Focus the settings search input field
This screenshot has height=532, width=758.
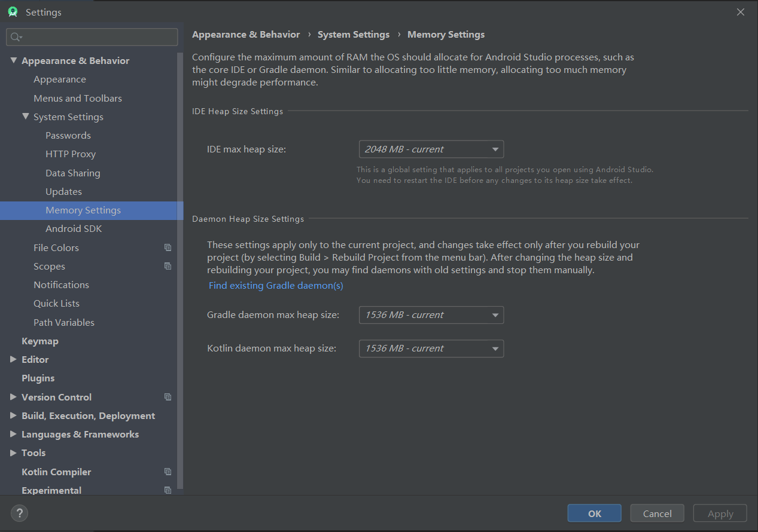[x=92, y=37]
